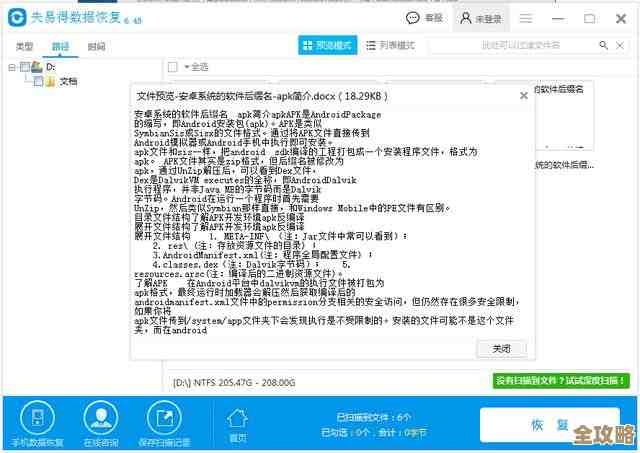The width and height of the screenshot is (640, 453).
Task: Open the hamburger main menu
Action: [526, 18]
